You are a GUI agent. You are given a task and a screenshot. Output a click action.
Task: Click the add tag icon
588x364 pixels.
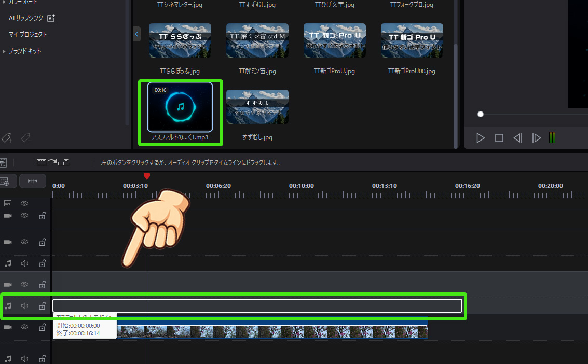[x=7, y=138]
